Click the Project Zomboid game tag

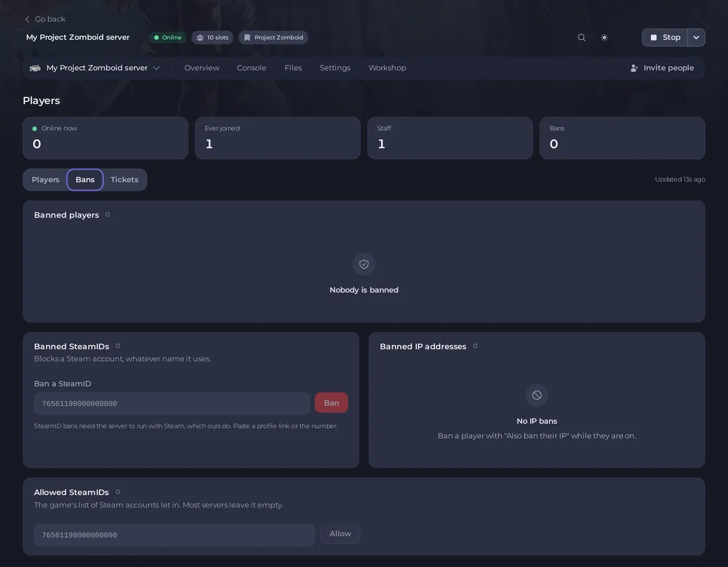273,38
